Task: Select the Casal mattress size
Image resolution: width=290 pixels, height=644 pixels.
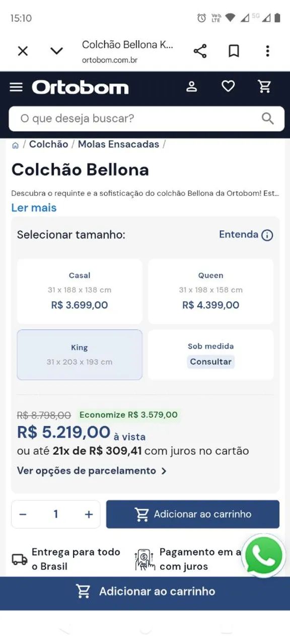Action: click(x=80, y=291)
